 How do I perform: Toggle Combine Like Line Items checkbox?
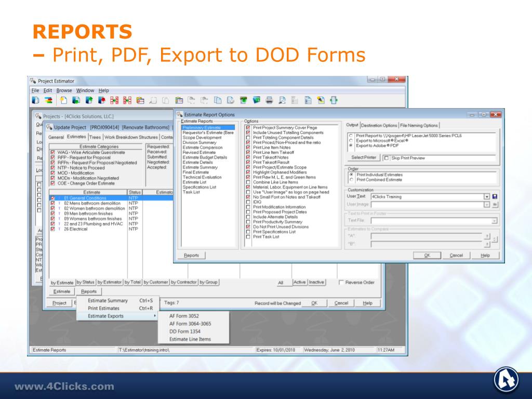pos(248,182)
